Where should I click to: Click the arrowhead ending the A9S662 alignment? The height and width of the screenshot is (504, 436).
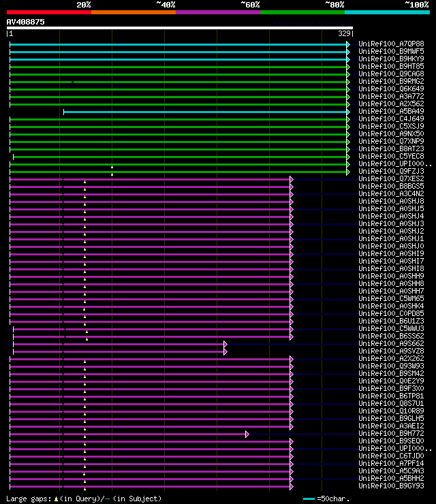point(225,344)
